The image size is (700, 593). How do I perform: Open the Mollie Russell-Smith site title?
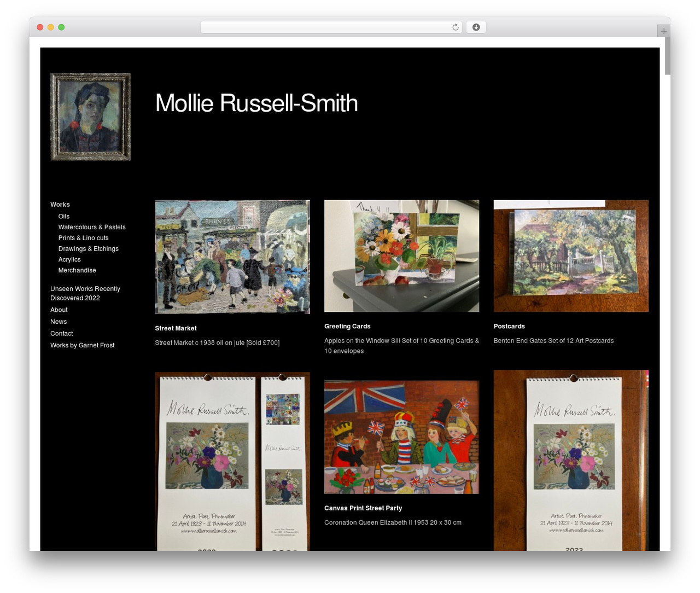[x=256, y=103]
